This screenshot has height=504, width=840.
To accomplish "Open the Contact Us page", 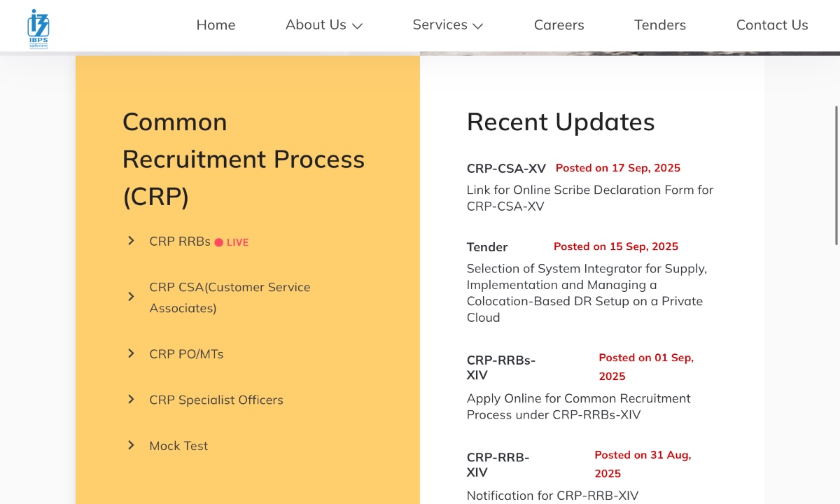I will pyautogui.click(x=771, y=24).
